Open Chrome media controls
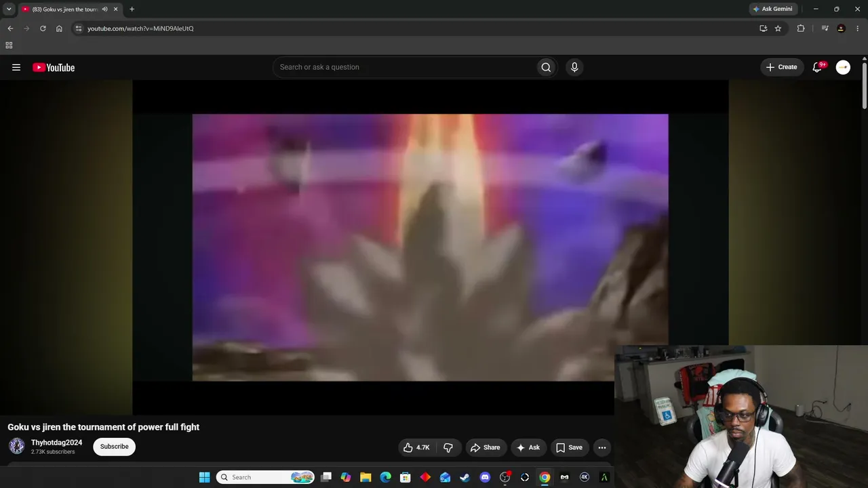 (825, 28)
